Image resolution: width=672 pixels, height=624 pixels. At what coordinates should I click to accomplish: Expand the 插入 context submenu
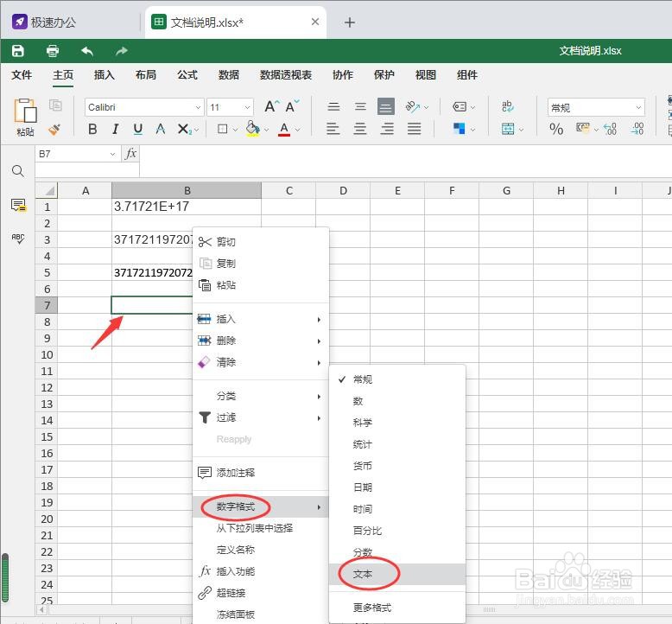click(261, 319)
